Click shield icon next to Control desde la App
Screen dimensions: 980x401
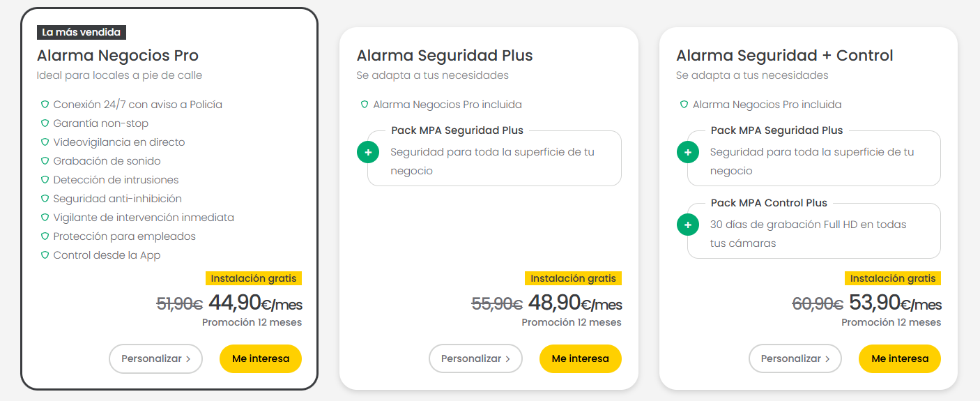point(45,255)
